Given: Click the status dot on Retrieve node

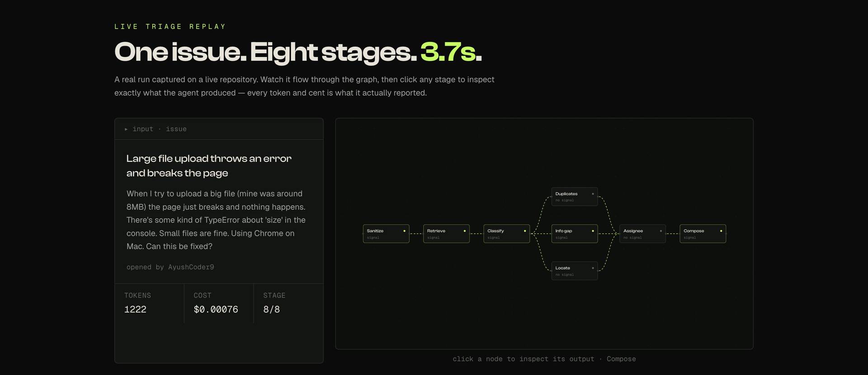Looking at the screenshot, I should pyautogui.click(x=464, y=231).
